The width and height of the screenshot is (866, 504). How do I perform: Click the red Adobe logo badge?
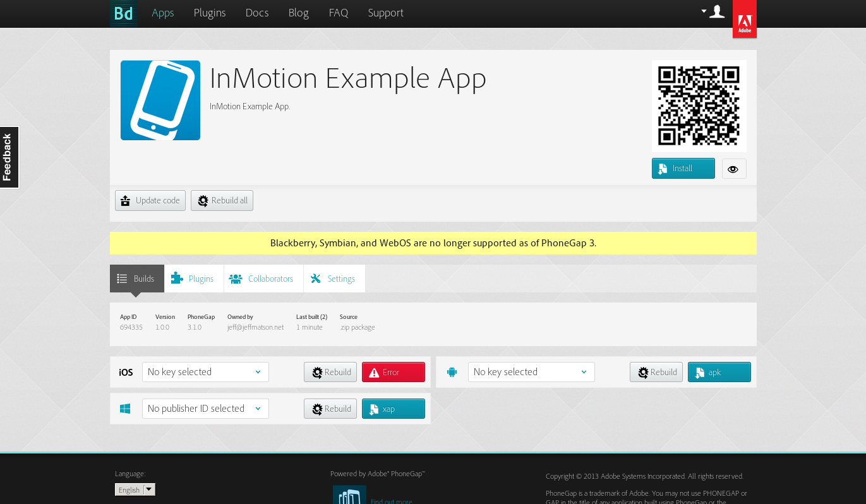pos(745,19)
